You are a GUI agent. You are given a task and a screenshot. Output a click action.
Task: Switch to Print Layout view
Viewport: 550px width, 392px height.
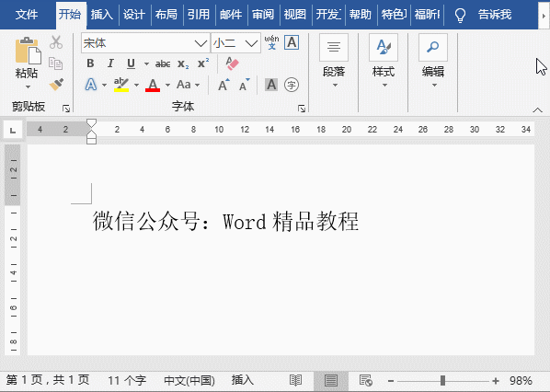(331, 380)
